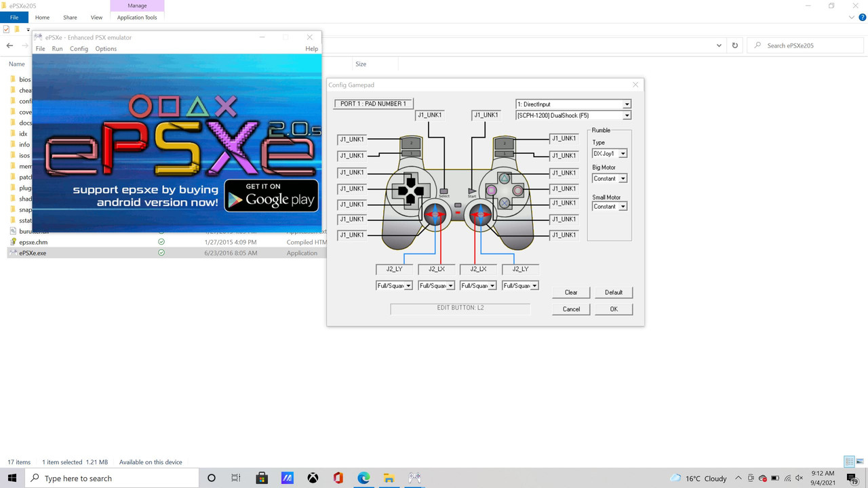868x488 pixels.
Task: Click the Select button on the controller image
Action: coord(444,192)
